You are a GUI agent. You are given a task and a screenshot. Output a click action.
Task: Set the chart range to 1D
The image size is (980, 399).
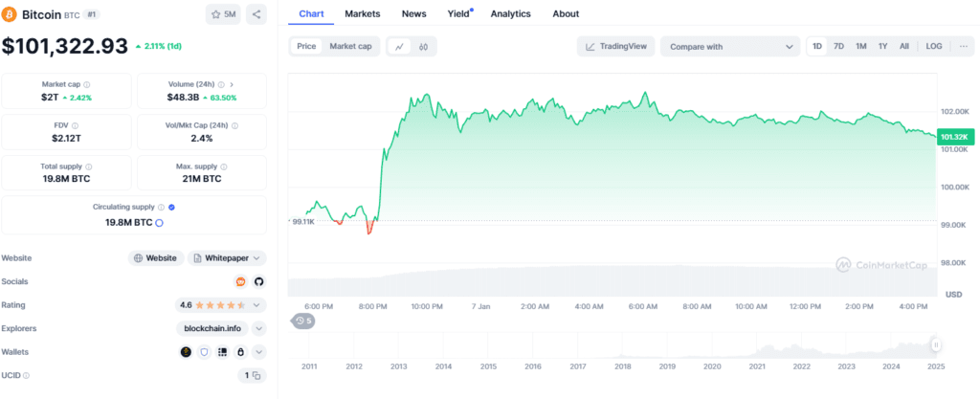[x=817, y=46]
